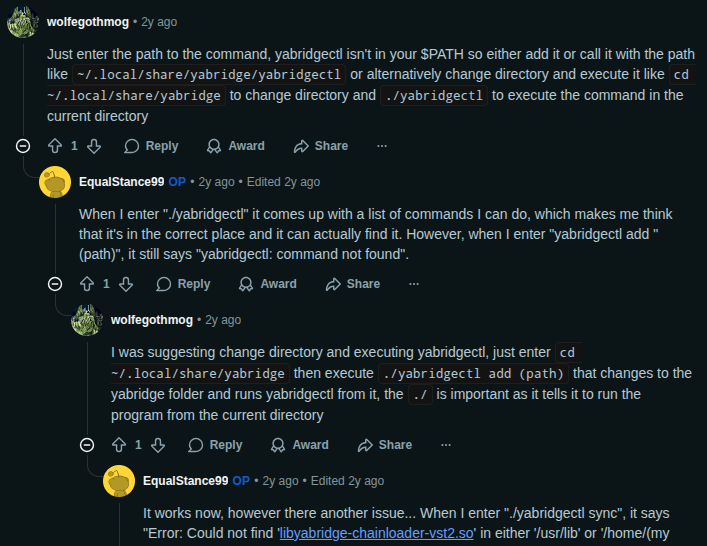Collapse EqualStance99's first reply thread
Viewport: 707px width, 546px height.
point(55,284)
